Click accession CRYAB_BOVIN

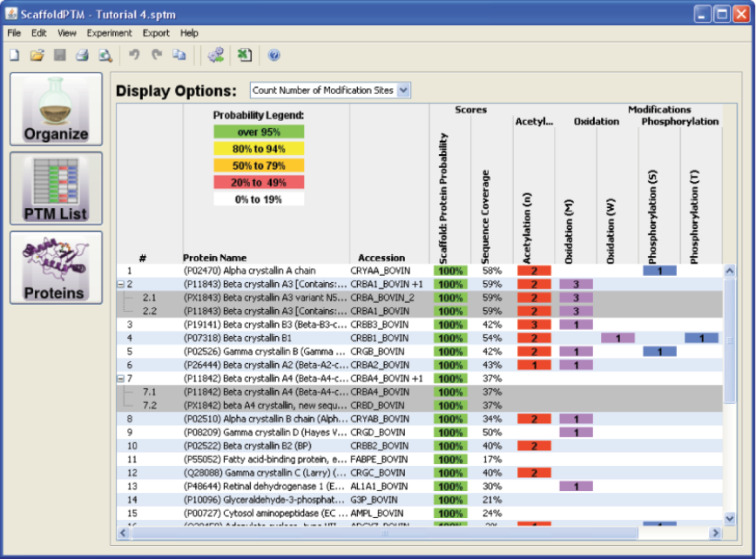(x=380, y=420)
